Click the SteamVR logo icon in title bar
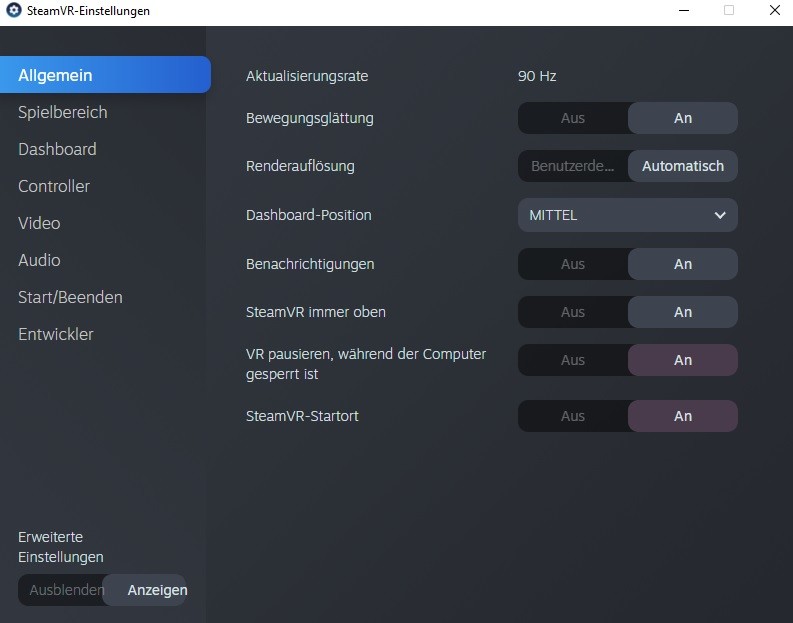Screen dimensions: 793x623 tap(14, 10)
